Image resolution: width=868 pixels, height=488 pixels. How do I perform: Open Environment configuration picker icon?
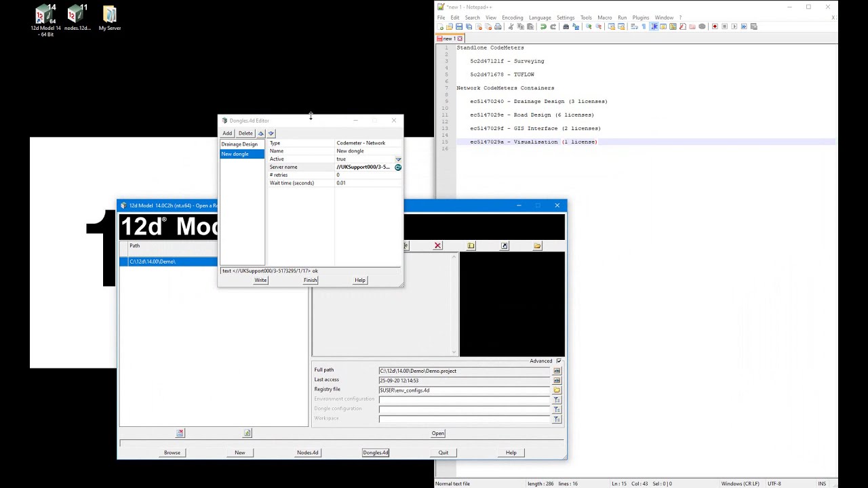(x=557, y=400)
